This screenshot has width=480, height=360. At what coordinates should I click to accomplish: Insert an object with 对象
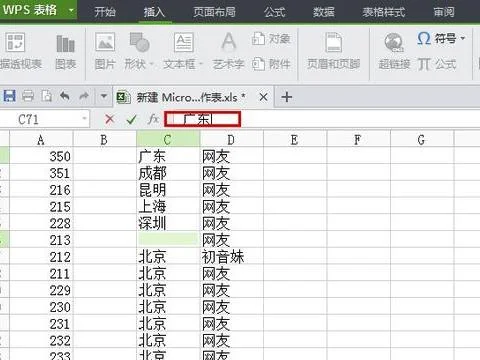tap(271, 39)
